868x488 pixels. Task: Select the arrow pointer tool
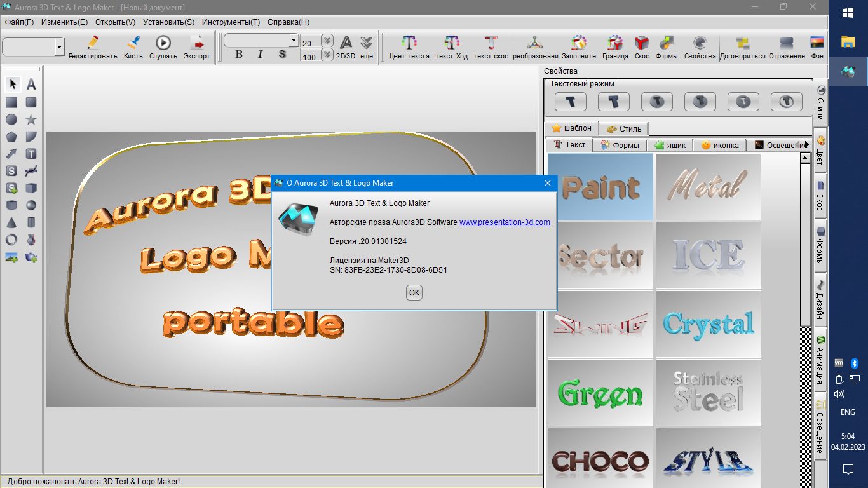point(12,85)
